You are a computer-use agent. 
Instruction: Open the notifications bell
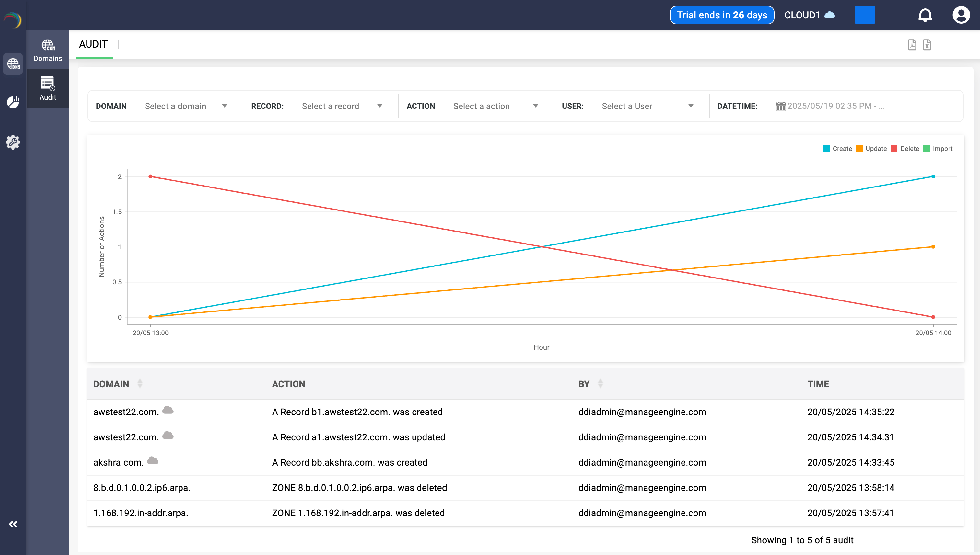[x=926, y=15]
